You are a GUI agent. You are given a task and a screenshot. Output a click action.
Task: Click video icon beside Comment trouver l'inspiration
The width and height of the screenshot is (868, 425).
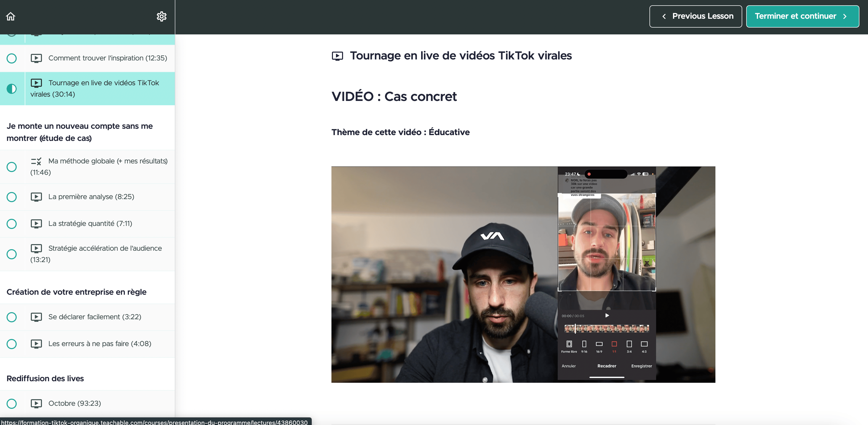[x=36, y=58]
